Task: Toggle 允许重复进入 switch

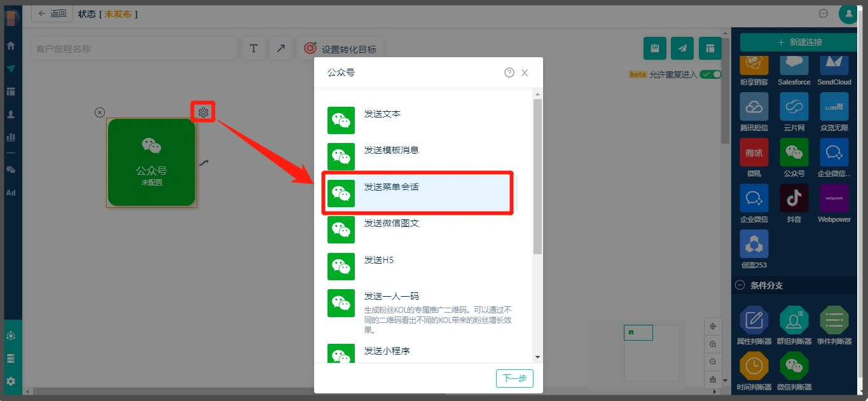Action: click(710, 74)
